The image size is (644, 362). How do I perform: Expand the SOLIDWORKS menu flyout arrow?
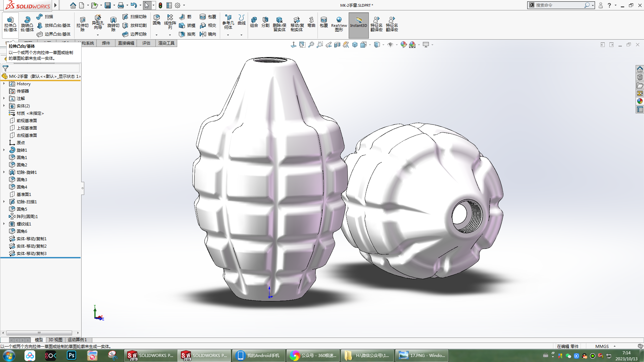point(56,5)
